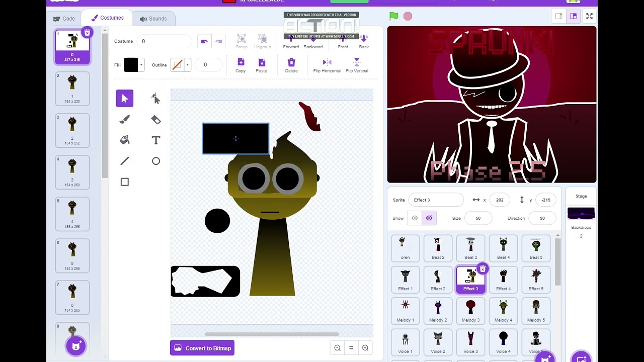The height and width of the screenshot is (362, 644).
Task: Send selection to Back
Action: tap(364, 42)
